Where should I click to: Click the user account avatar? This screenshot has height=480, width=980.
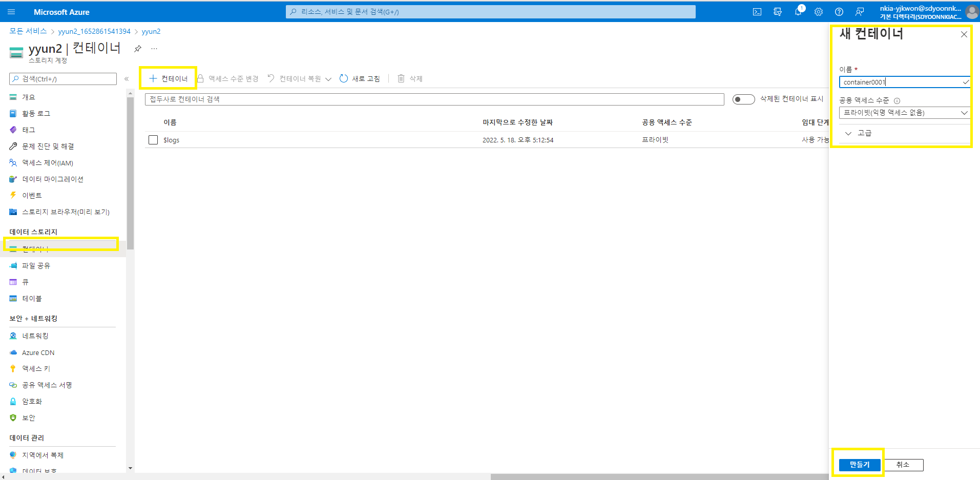pyautogui.click(x=972, y=12)
